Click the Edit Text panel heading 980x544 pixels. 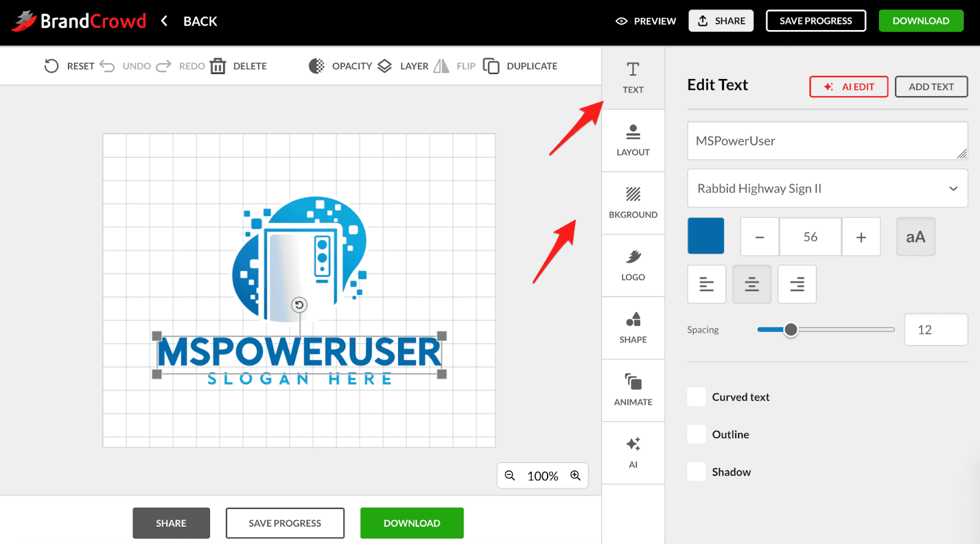[x=717, y=85]
